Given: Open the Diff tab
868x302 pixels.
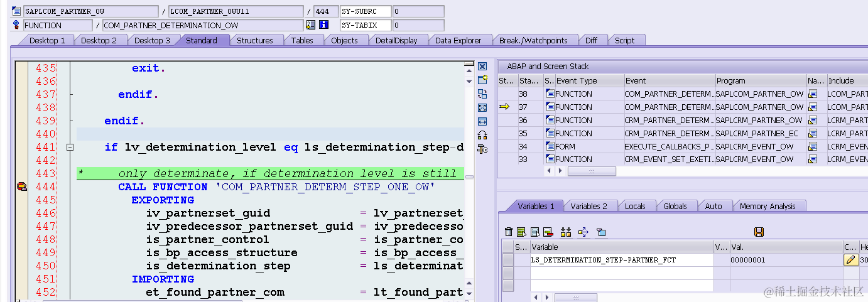Looking at the screenshot, I should tap(591, 40).
